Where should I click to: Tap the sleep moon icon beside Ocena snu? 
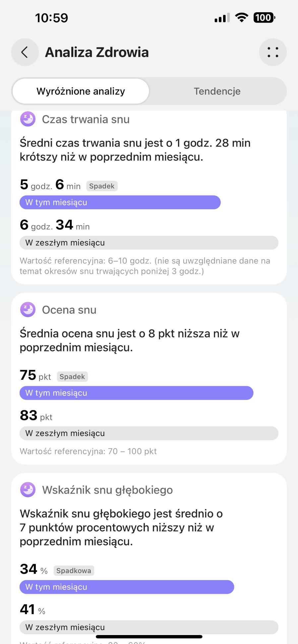(x=28, y=310)
